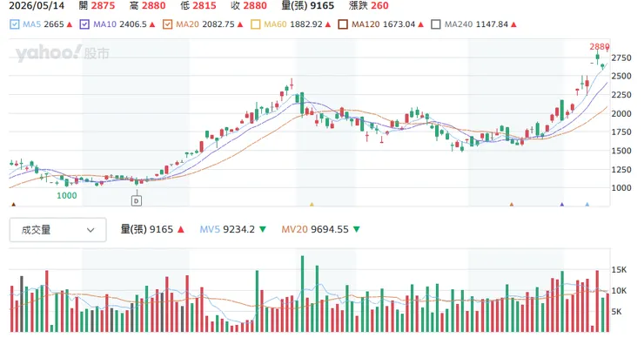Click the red up arrow beside MA10 2406.5

(x=152, y=24)
